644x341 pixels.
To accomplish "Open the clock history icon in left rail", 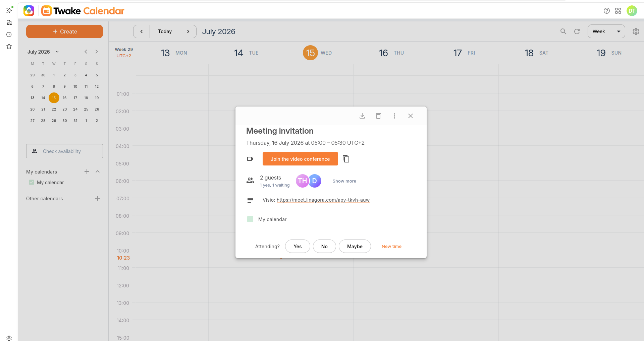I will [9, 35].
